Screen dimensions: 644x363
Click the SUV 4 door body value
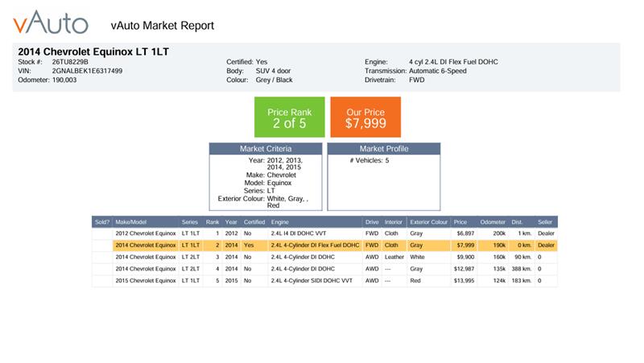point(273,71)
